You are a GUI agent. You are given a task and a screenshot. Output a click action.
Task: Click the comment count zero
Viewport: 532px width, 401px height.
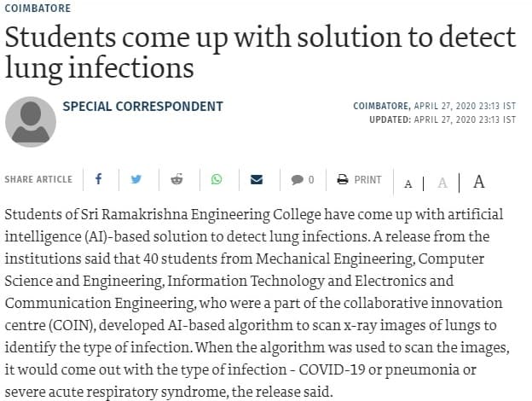[311, 180]
